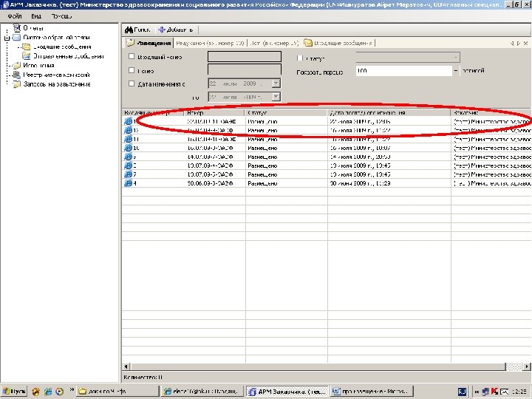
Task: Click the folder icon on the Извещения tab
Action: click(130, 43)
